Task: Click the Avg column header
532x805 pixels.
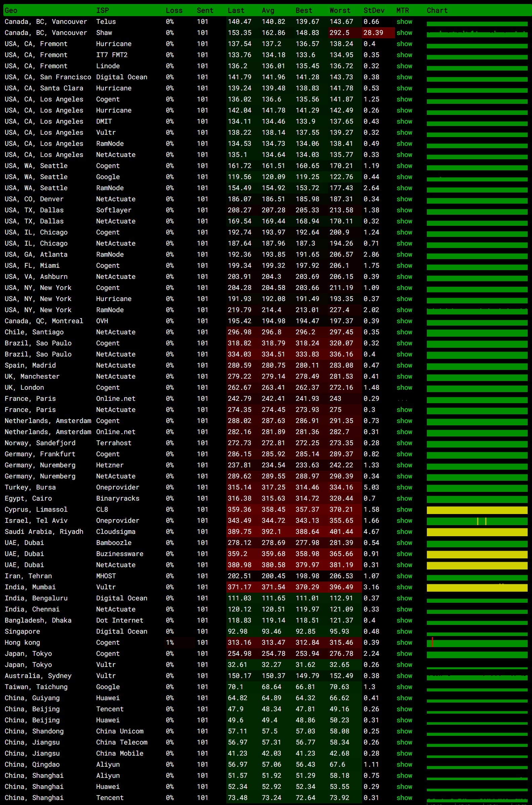Action: pos(268,10)
